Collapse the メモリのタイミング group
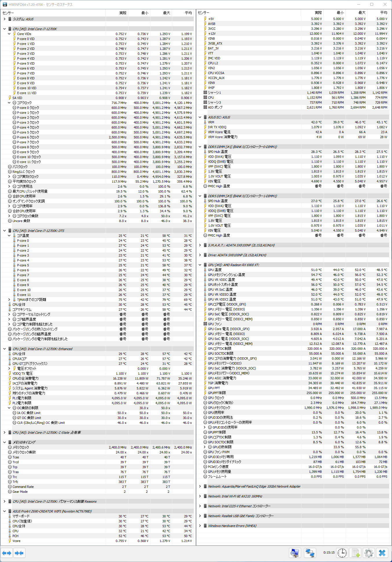The width and height of the screenshot is (392, 562). click(4, 442)
